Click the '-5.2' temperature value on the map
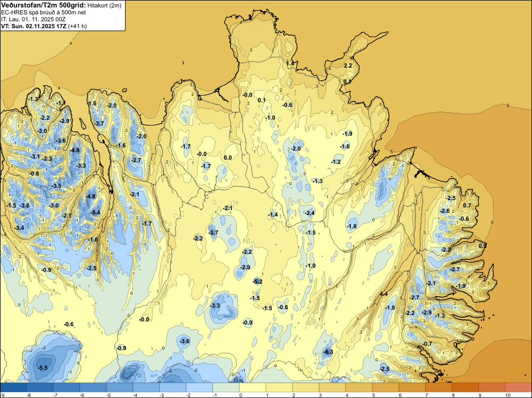The width and height of the screenshot is (532, 398). point(257,281)
